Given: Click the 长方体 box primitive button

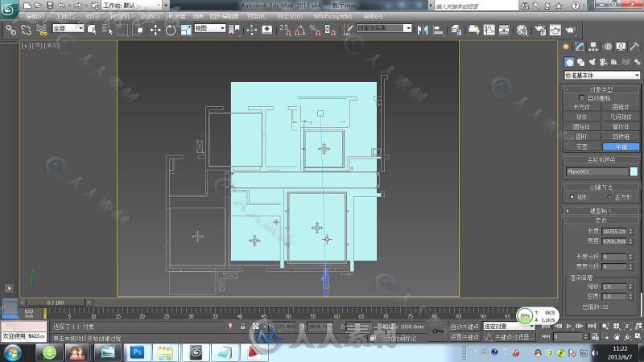Looking at the screenshot, I should [581, 107].
